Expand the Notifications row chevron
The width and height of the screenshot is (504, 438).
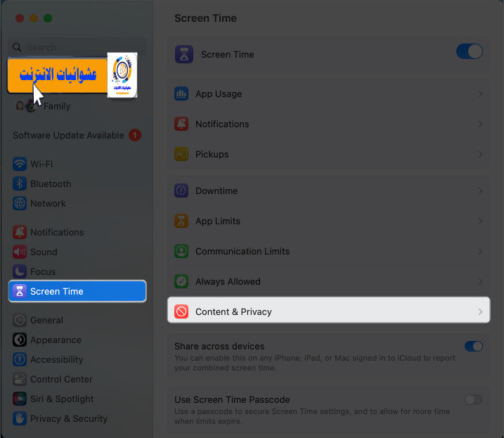click(x=480, y=124)
